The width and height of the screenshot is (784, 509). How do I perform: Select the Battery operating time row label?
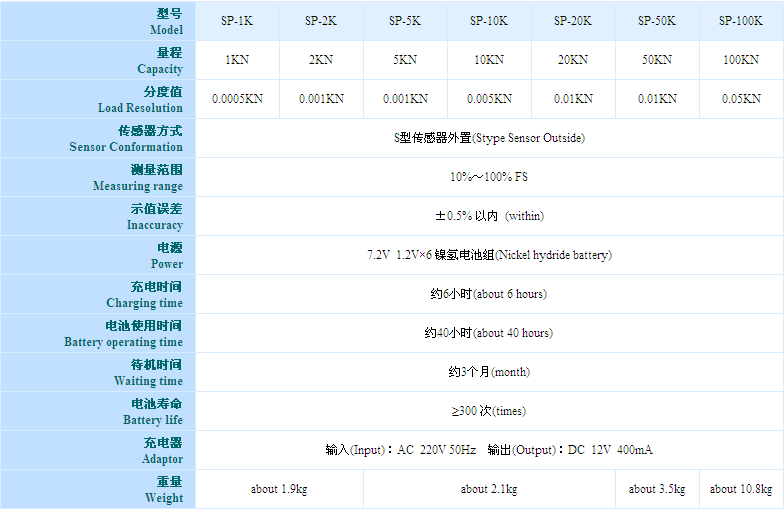(124, 334)
